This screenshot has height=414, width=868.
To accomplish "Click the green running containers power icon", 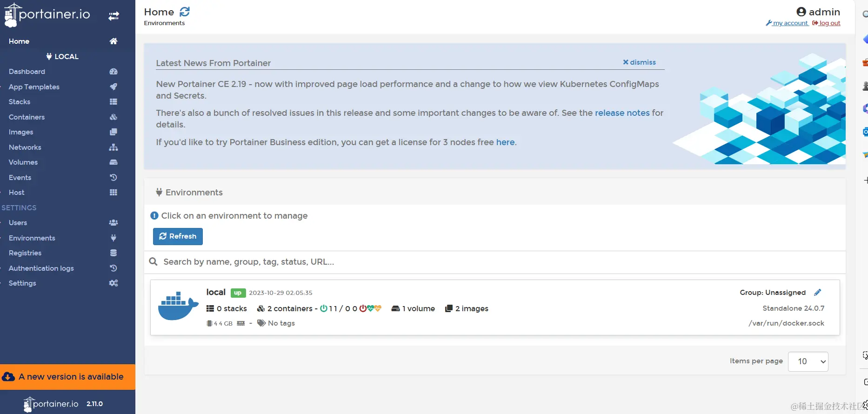I will (324, 308).
